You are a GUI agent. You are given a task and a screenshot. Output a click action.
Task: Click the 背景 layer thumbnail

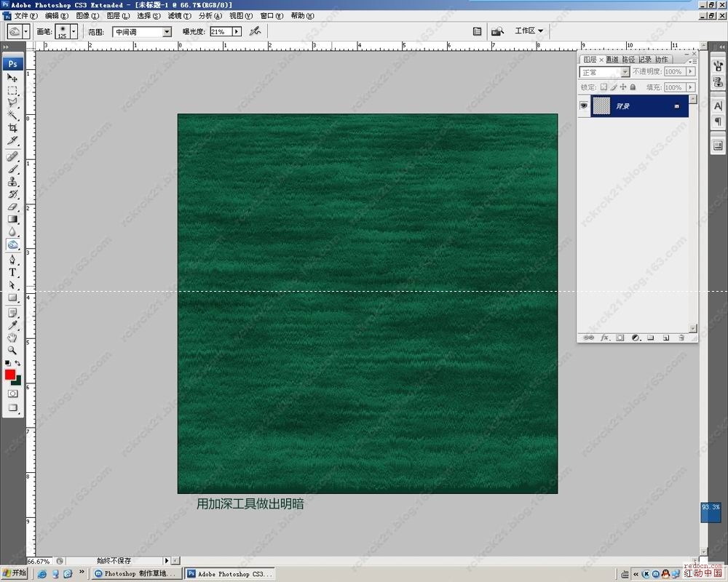point(602,105)
